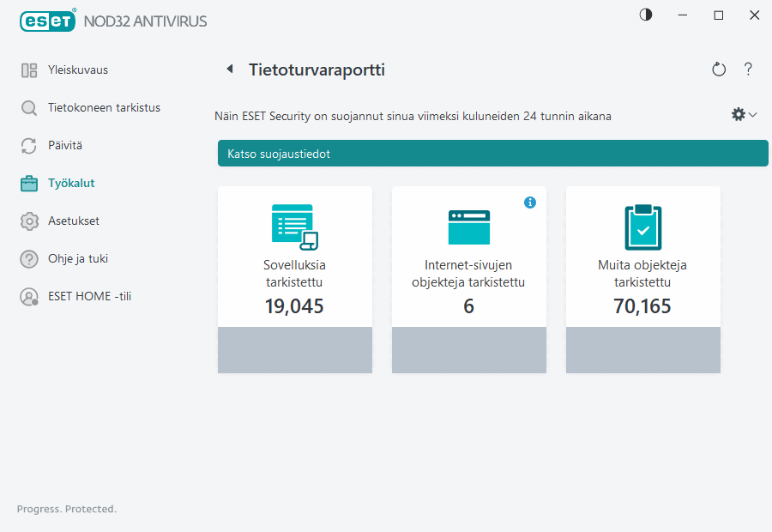
Task: Collapse the Tietoturvaraportti with the back arrow
Action: pyautogui.click(x=229, y=68)
